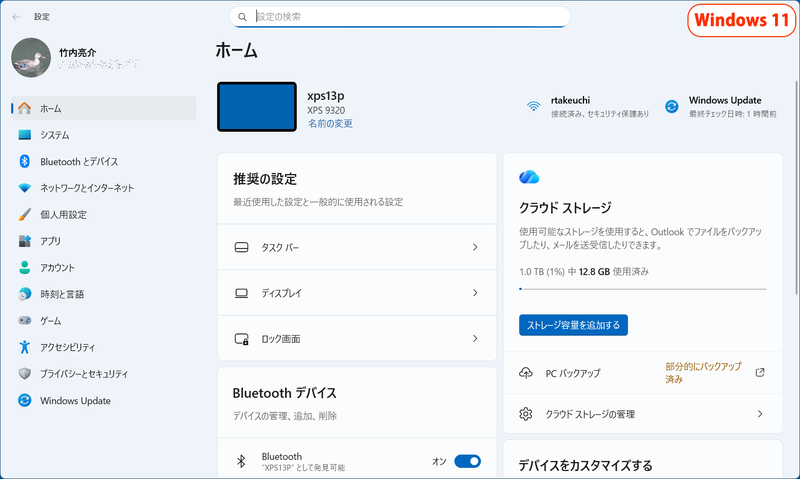Click the blue desktop thumbnail for xps13p
800x479 pixels.
click(257, 107)
